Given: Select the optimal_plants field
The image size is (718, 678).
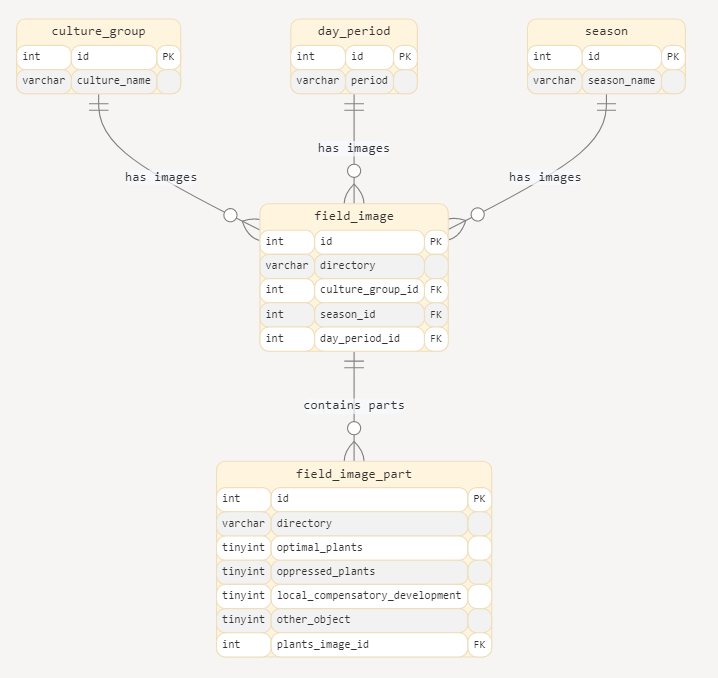Looking at the screenshot, I should 368,548.
